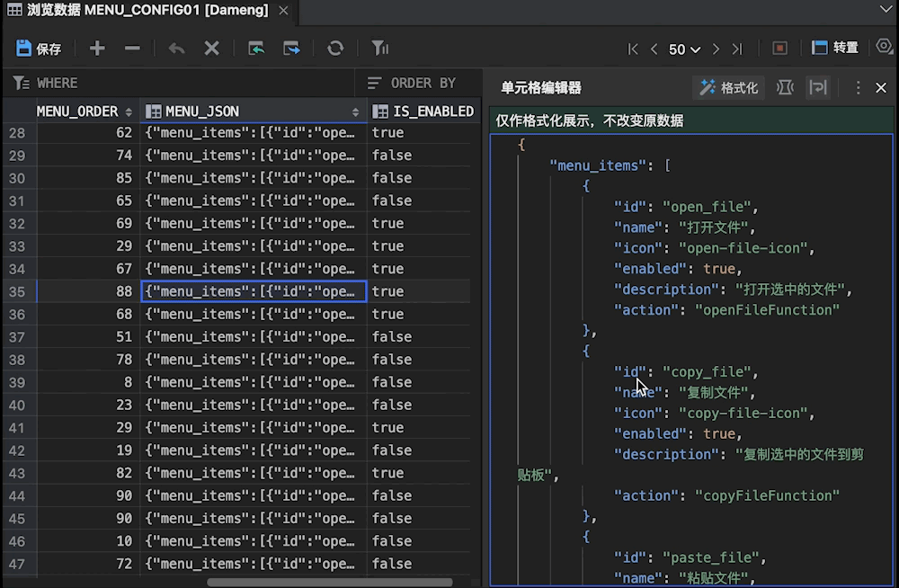
Task: Toggle transpose view with 转置
Action: 835,49
